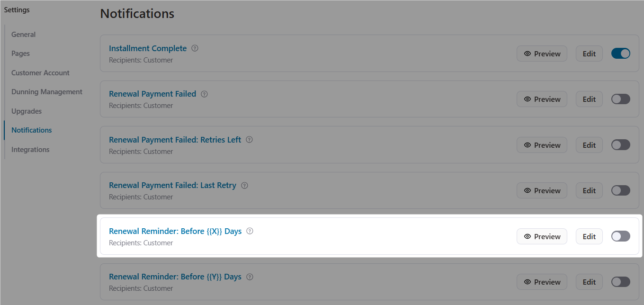
Task: Click the question mark by Last Retry notification
Action: (244, 185)
